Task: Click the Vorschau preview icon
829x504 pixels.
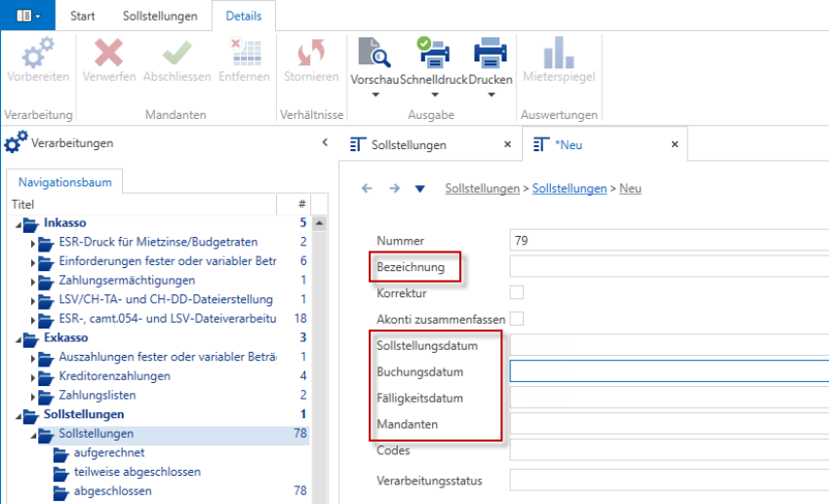Action: tap(374, 52)
